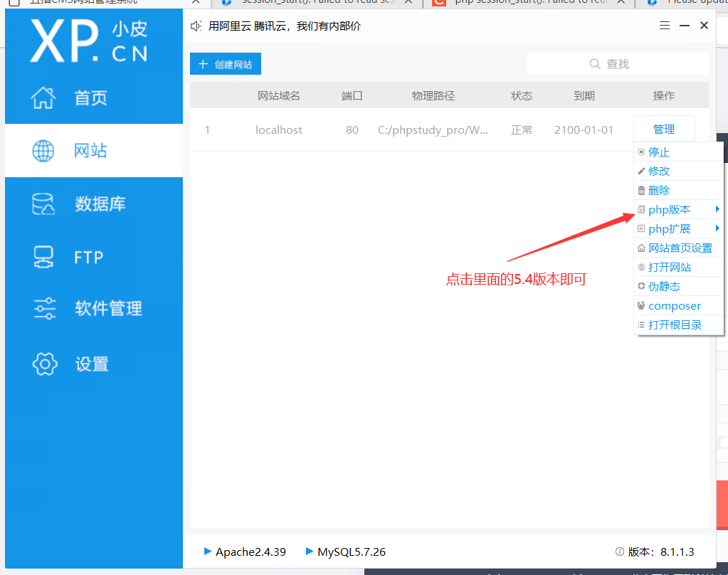Go to 设置 settings in sidebar
This screenshot has height=575, width=728.
click(x=94, y=364)
